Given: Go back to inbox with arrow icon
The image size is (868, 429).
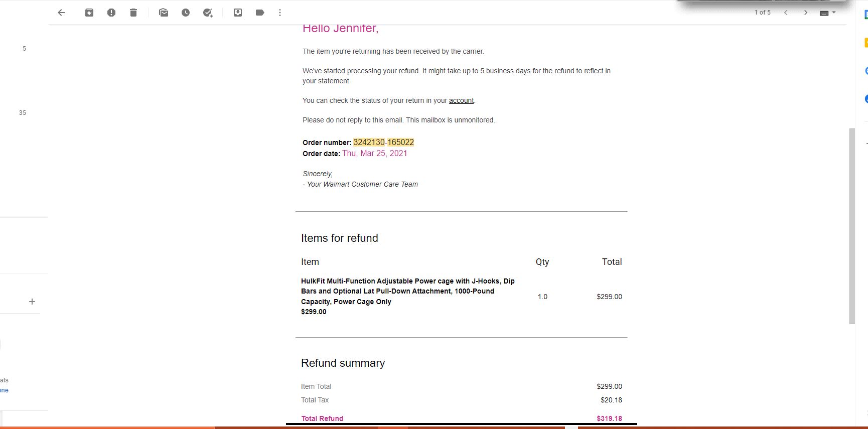Looking at the screenshot, I should point(61,13).
